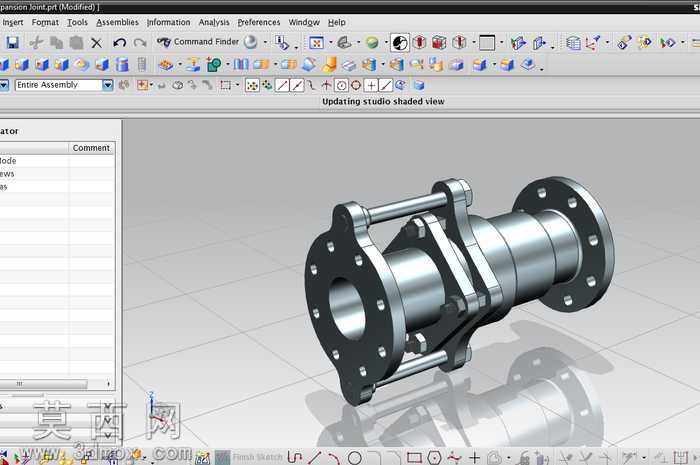The height and width of the screenshot is (465, 700).
Task: Toggle the existing point plus snap option
Action: pyautogui.click(x=371, y=85)
